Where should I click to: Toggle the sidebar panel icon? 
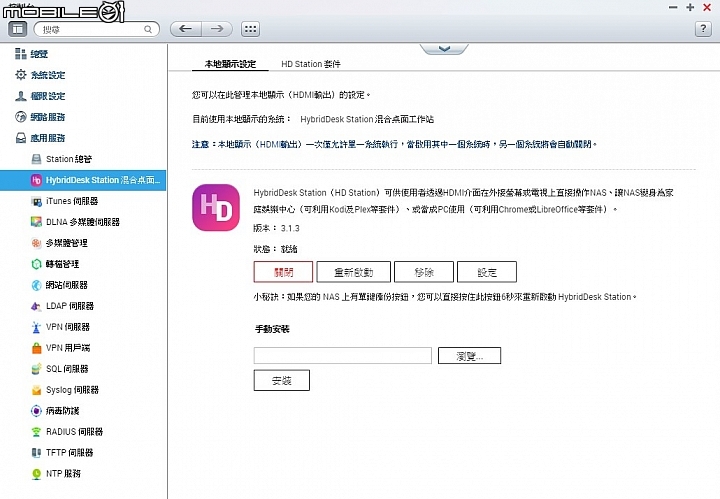[17, 29]
